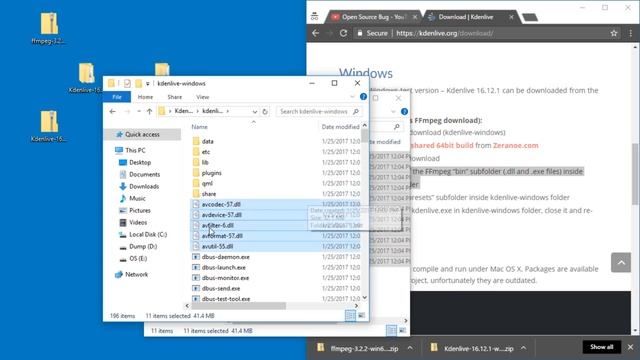The width and height of the screenshot is (640, 360).
Task: Open recent locations dropdown arrow
Action: coord(139,111)
